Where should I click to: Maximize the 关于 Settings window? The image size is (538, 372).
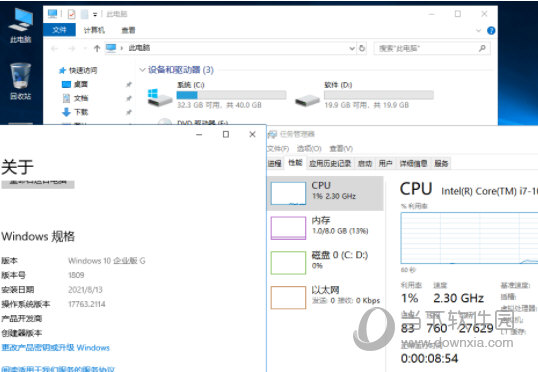coord(226,134)
